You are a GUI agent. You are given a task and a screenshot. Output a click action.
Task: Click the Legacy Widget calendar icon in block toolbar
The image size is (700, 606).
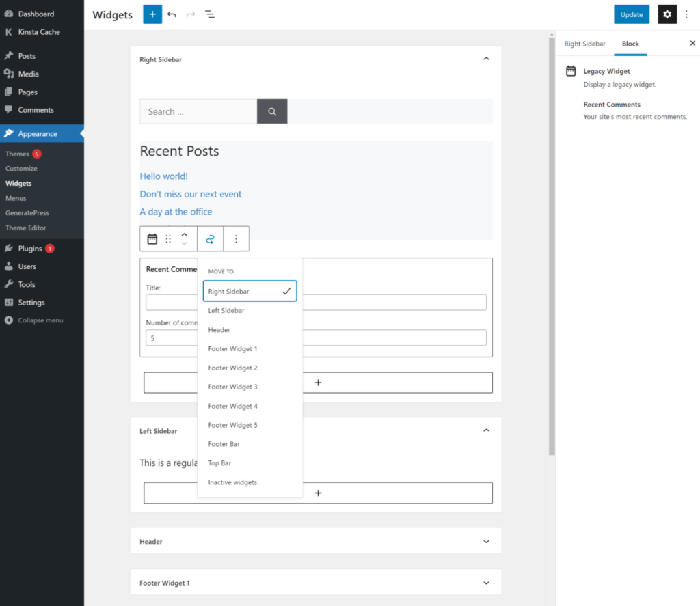tap(152, 238)
